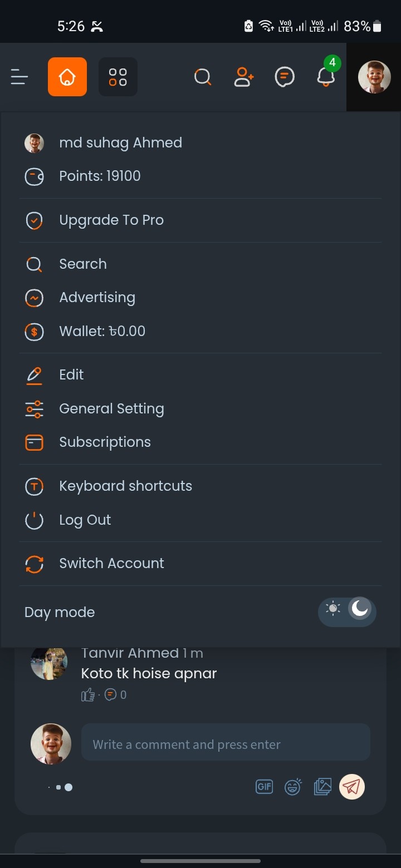Tap the orange home icon
The height and width of the screenshot is (868, 401).
[67, 77]
